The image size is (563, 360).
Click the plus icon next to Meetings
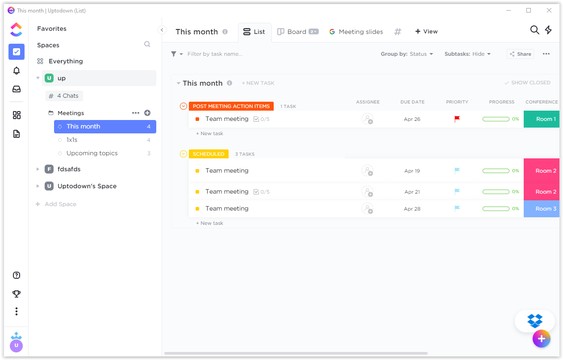(x=147, y=113)
